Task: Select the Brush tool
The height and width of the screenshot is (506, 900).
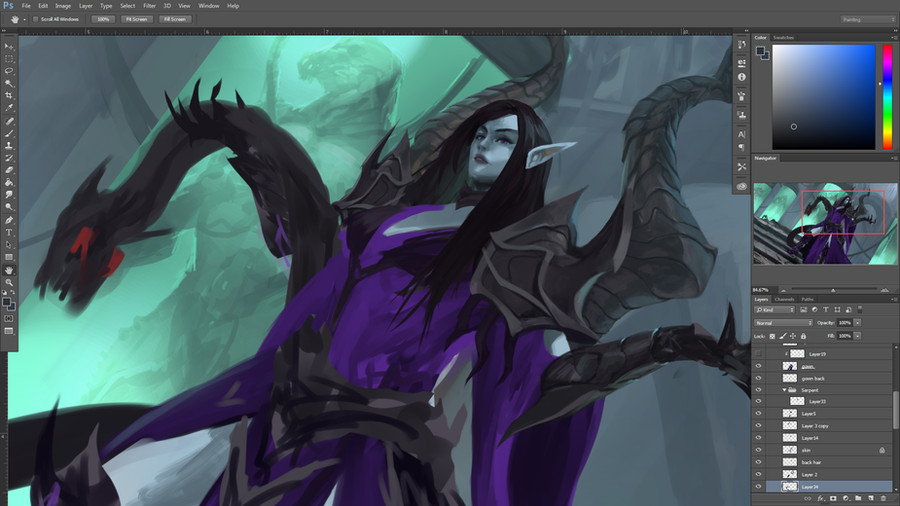Action: [x=9, y=134]
